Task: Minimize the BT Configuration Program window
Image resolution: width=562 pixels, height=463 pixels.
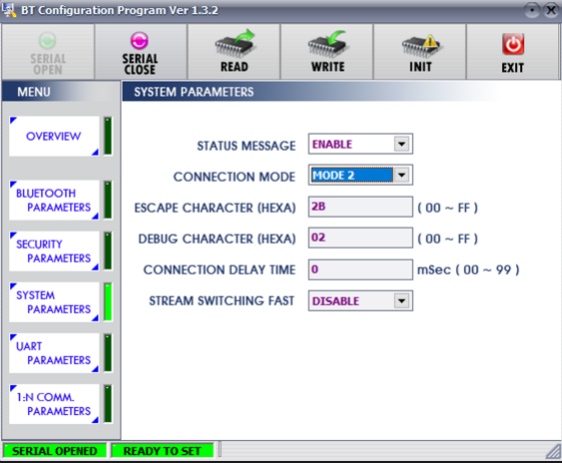Action: point(533,10)
